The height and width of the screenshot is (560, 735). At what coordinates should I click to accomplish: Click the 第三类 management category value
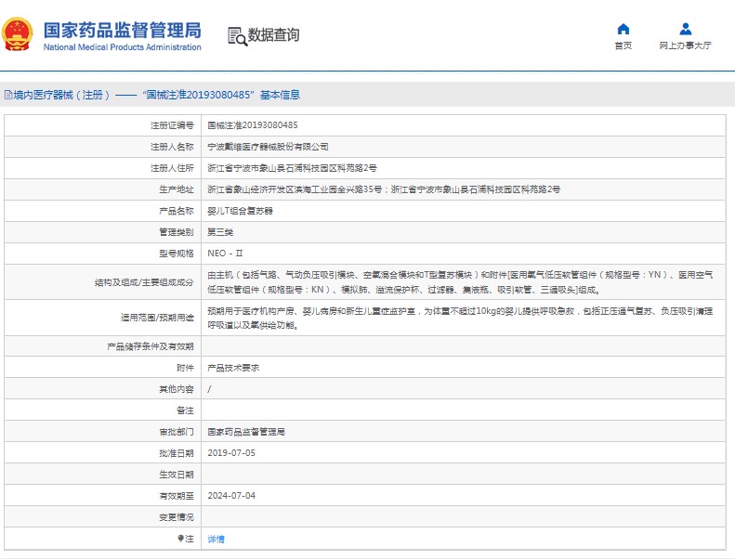tap(220, 232)
